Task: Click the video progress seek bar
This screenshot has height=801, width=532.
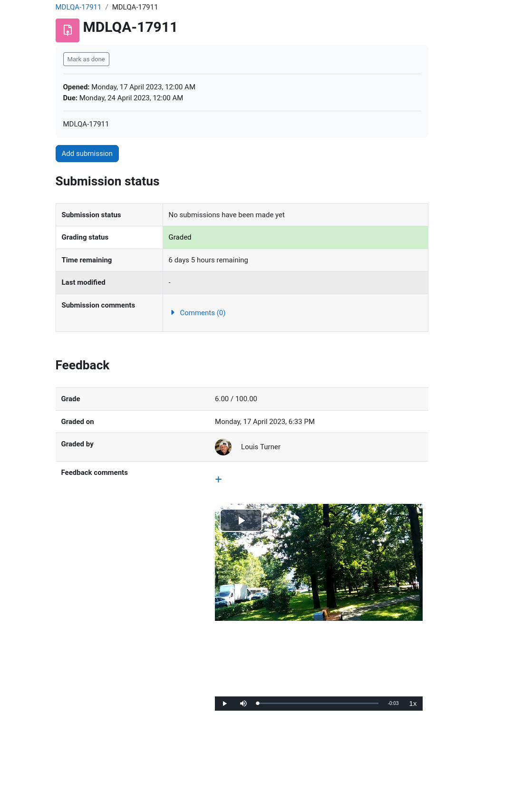Action: click(318, 704)
